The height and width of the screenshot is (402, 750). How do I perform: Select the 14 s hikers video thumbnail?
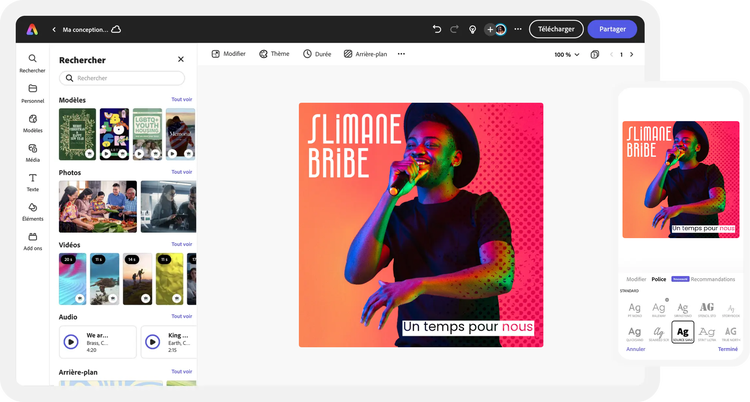[x=137, y=279]
